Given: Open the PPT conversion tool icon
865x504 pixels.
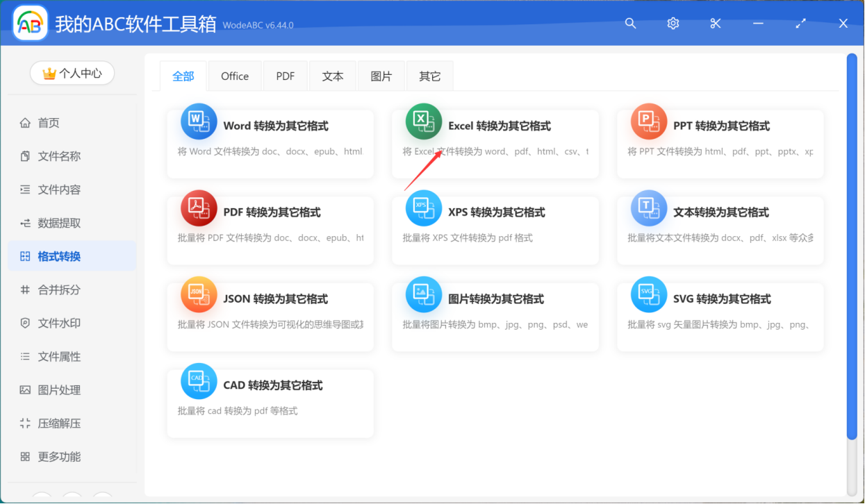Looking at the screenshot, I should [x=649, y=121].
